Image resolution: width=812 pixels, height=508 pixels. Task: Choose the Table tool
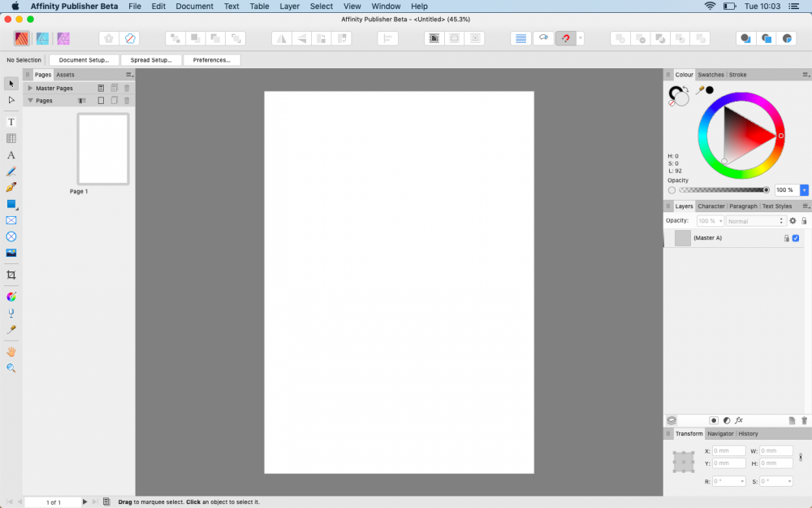coord(11,138)
